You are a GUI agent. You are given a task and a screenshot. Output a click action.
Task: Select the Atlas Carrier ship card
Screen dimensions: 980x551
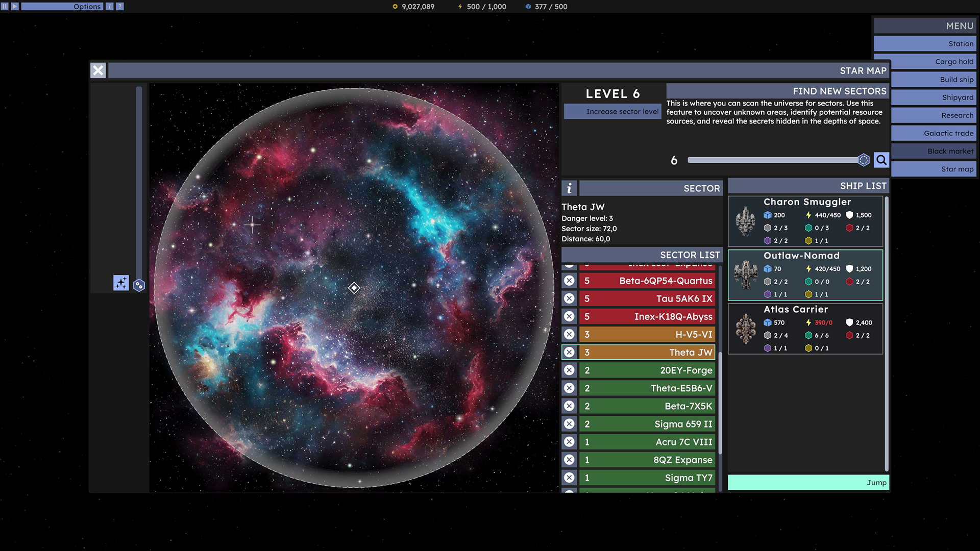[x=805, y=329]
